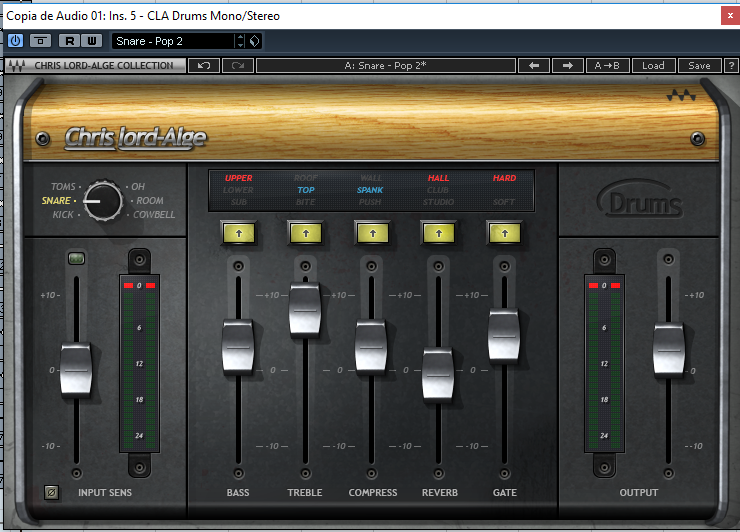Toggle the phase invert Ø button
This screenshot has width=740, height=532.
51,492
